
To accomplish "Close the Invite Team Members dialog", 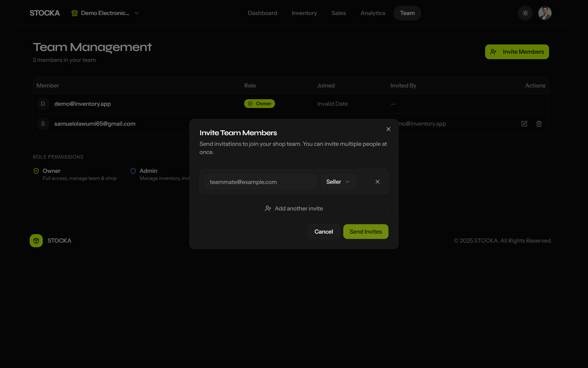I will [x=388, y=129].
